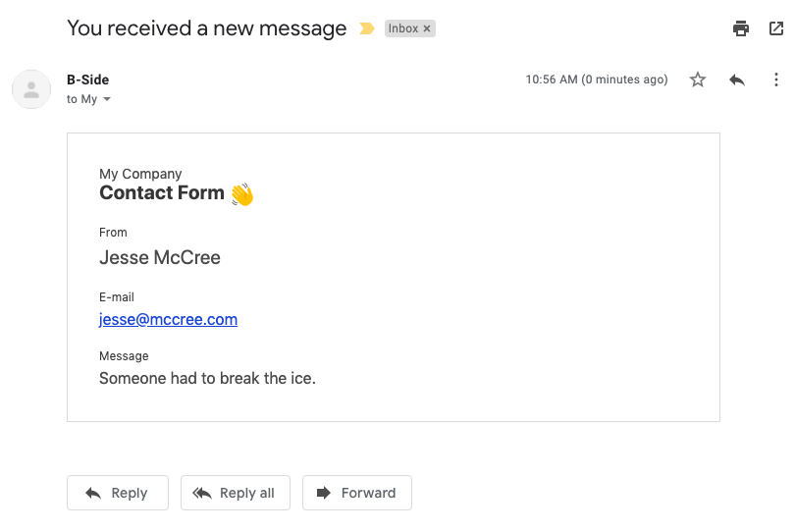Click the name Jesse McCree
This screenshot has width=795, height=532.
coord(160,257)
